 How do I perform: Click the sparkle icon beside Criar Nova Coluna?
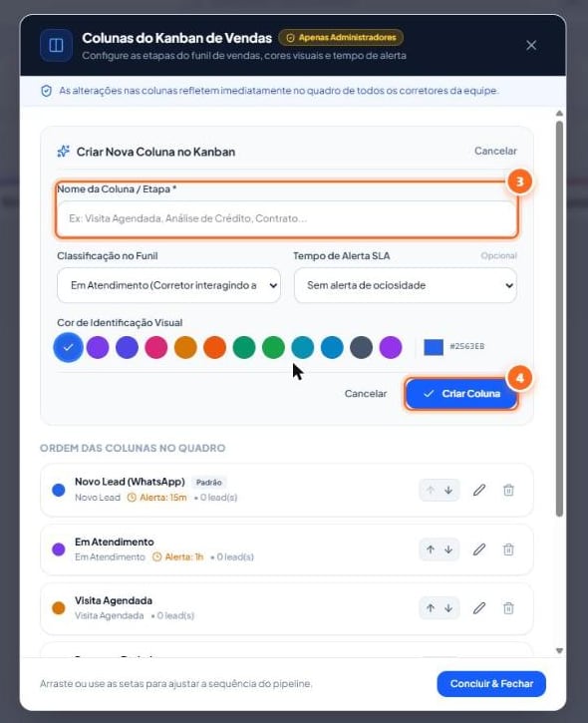tap(63, 152)
